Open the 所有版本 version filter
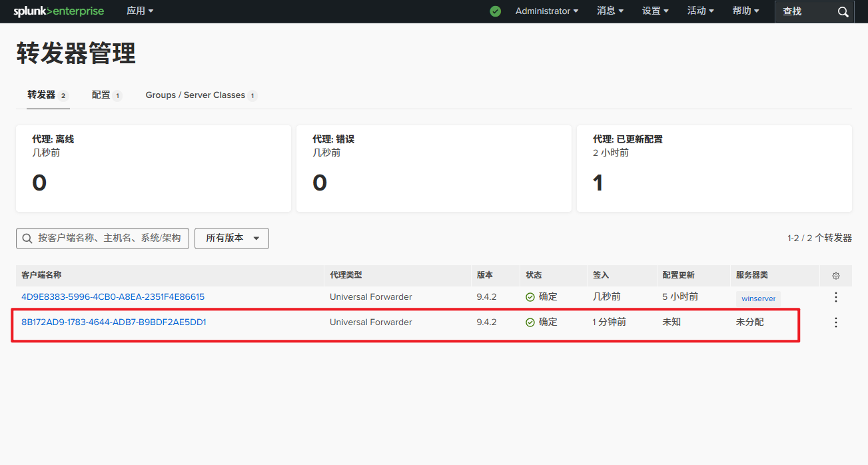Screen dimensions: 868x465 coord(231,238)
